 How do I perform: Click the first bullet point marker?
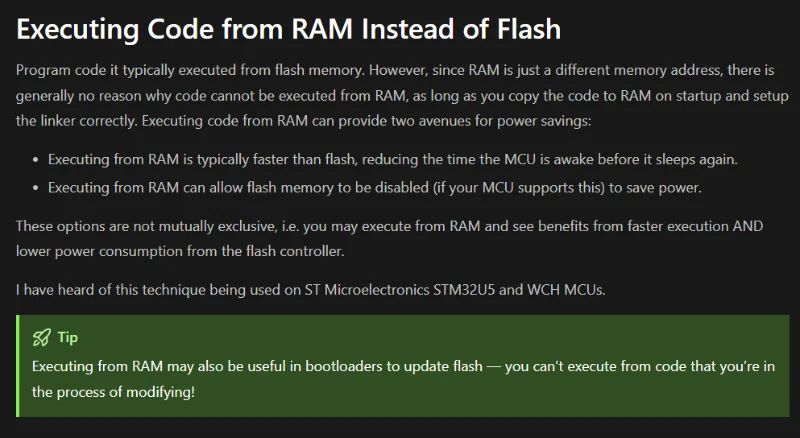pyautogui.click(x=37, y=160)
